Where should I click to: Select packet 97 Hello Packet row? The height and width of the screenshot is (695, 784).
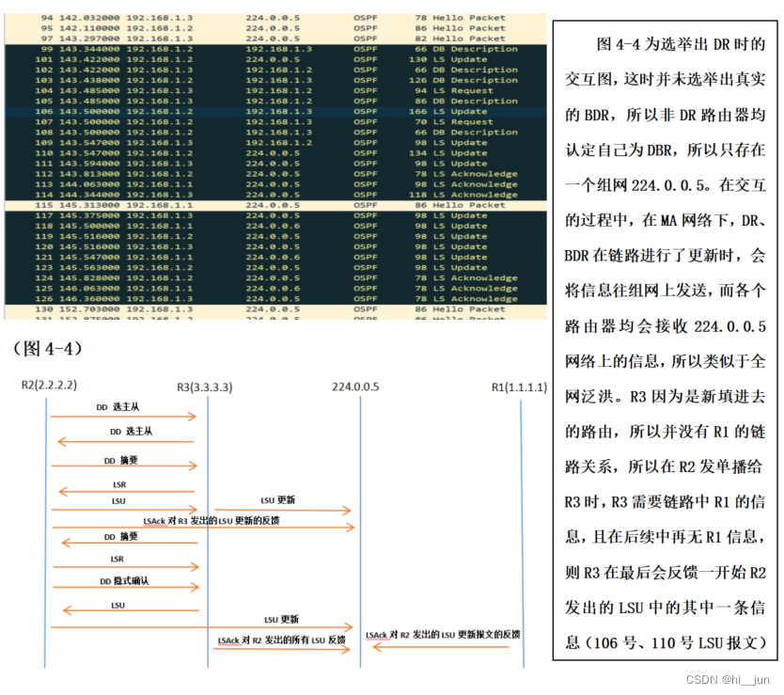pos(275,39)
